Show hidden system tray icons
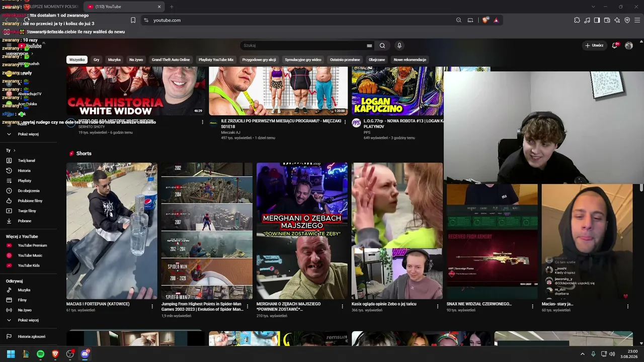Viewport: 644px width, 362px height. [583, 354]
